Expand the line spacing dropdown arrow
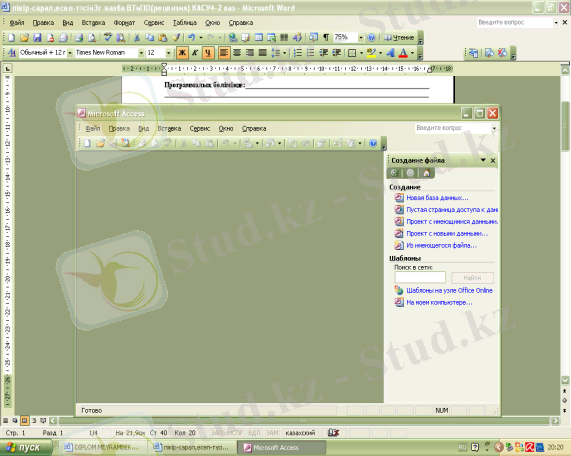Screen dimensions: 571x456 (284, 53)
